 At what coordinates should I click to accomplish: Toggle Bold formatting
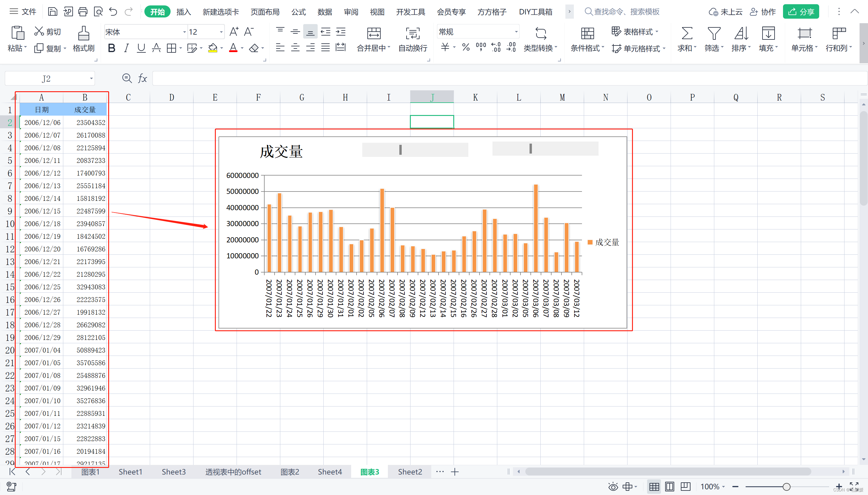pos(111,48)
